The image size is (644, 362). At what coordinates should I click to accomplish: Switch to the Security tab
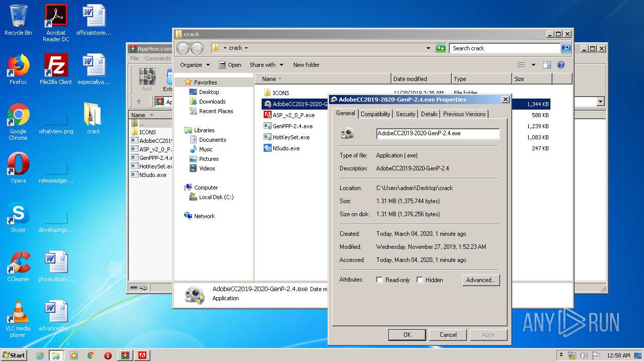tap(406, 114)
